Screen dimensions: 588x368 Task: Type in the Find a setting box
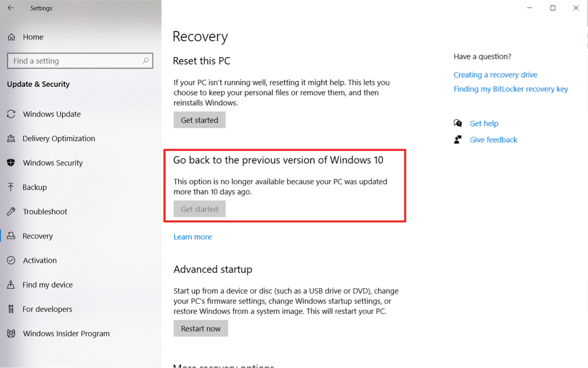[x=75, y=61]
